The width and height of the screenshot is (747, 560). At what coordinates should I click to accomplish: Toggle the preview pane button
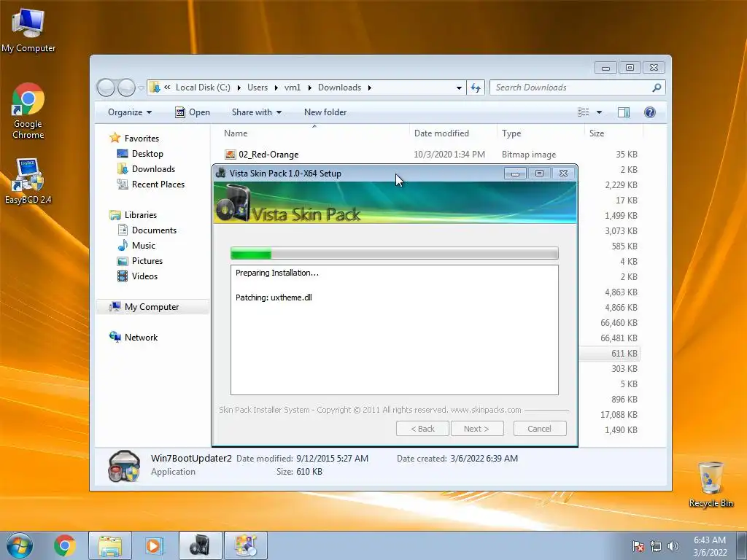tap(624, 112)
